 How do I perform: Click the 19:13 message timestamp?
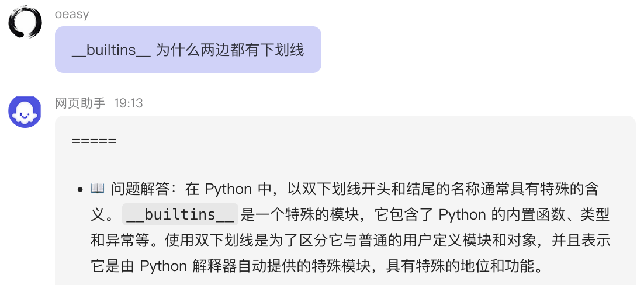128,103
